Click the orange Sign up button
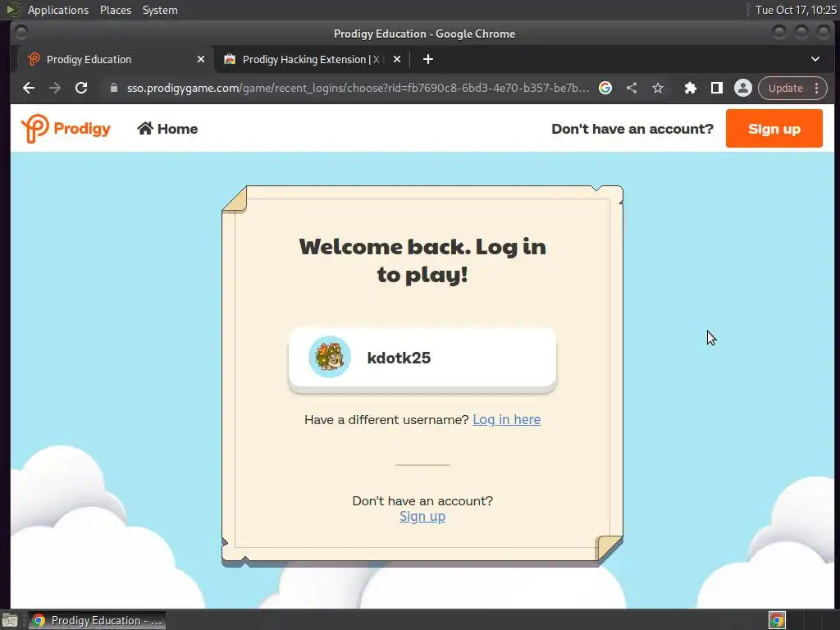 [x=774, y=129]
